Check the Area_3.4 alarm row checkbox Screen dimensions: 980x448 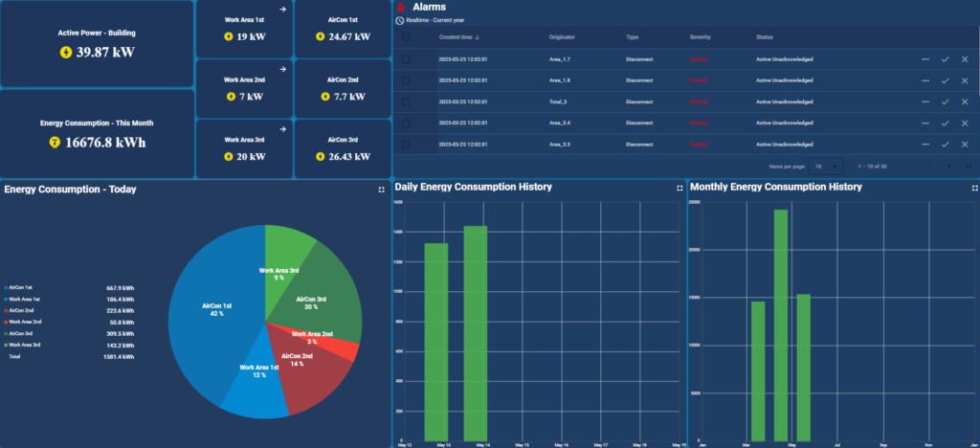[407, 123]
